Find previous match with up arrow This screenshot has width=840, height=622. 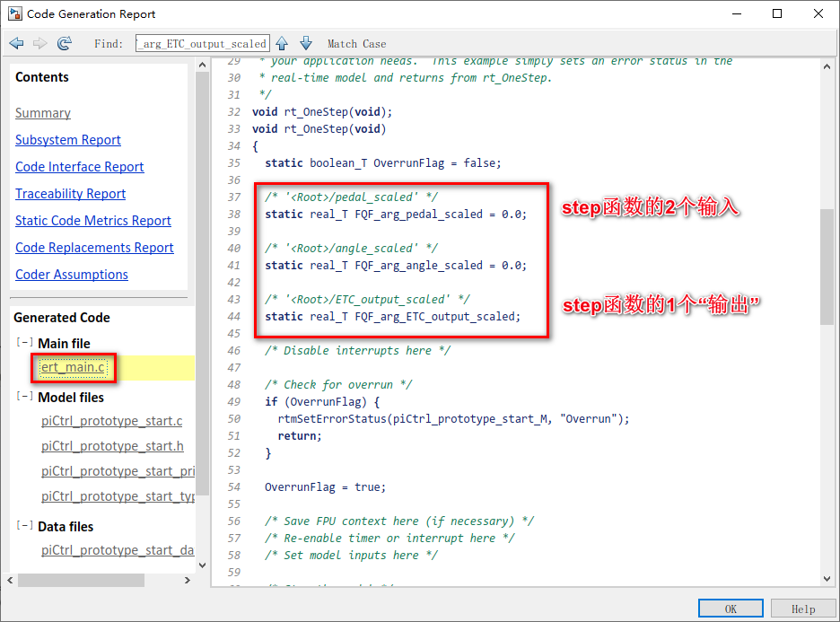[x=283, y=43]
